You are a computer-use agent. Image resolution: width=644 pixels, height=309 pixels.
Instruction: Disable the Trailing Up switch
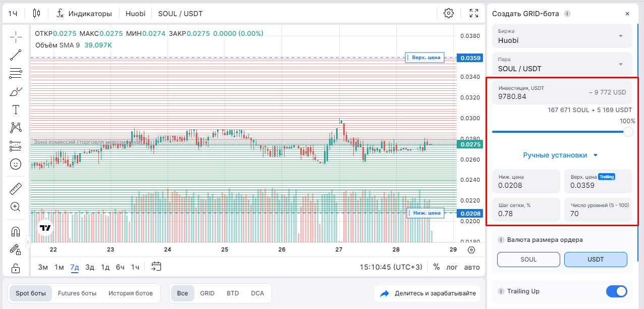[616, 291]
